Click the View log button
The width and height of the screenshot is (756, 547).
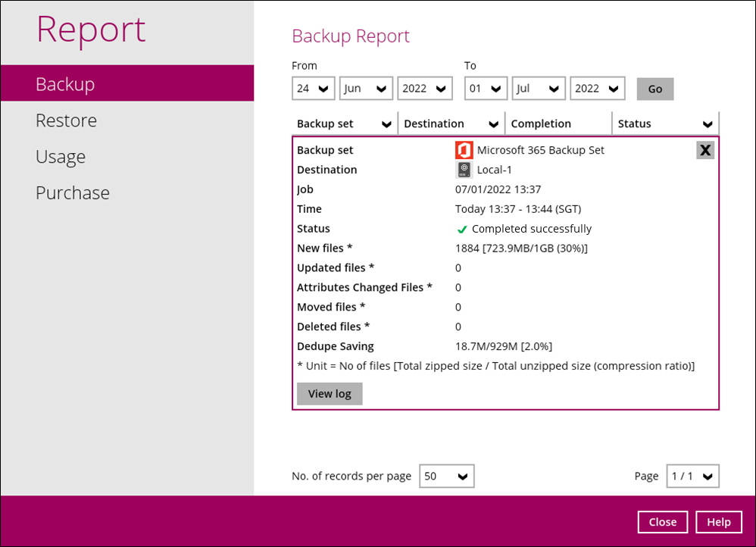pos(330,394)
